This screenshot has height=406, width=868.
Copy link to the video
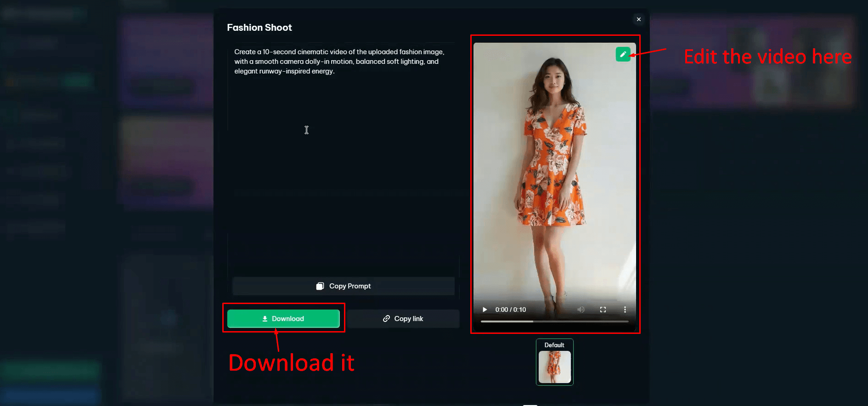point(403,319)
